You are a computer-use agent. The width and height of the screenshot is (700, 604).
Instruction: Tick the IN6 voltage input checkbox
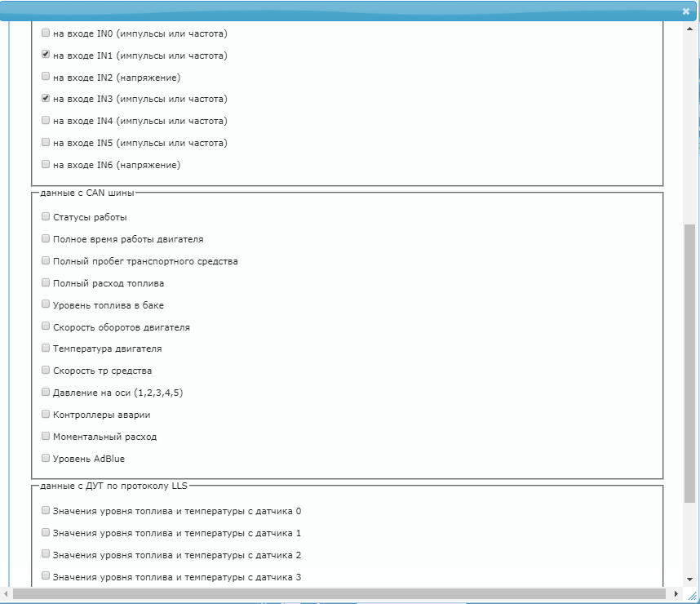pos(46,164)
